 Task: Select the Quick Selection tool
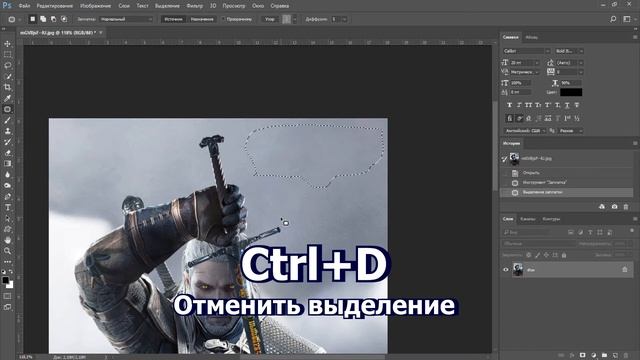coord(7,76)
